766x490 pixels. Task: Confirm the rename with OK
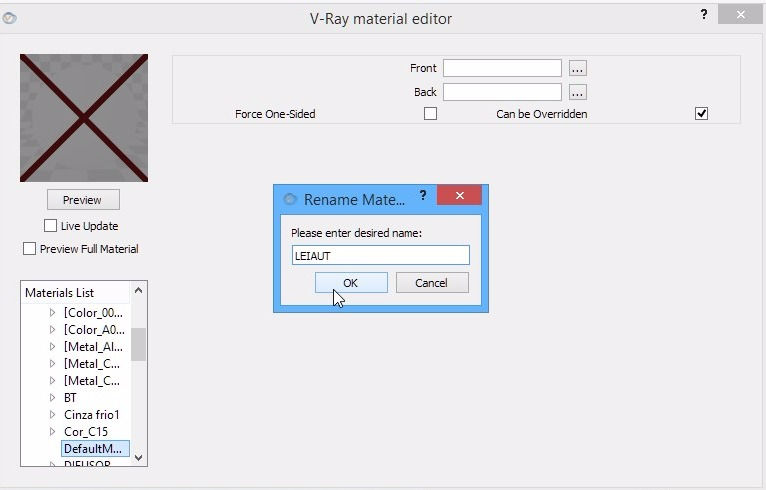point(351,283)
